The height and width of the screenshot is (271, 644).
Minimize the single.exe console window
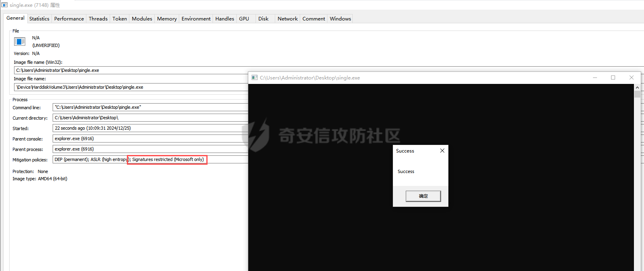tap(595, 77)
